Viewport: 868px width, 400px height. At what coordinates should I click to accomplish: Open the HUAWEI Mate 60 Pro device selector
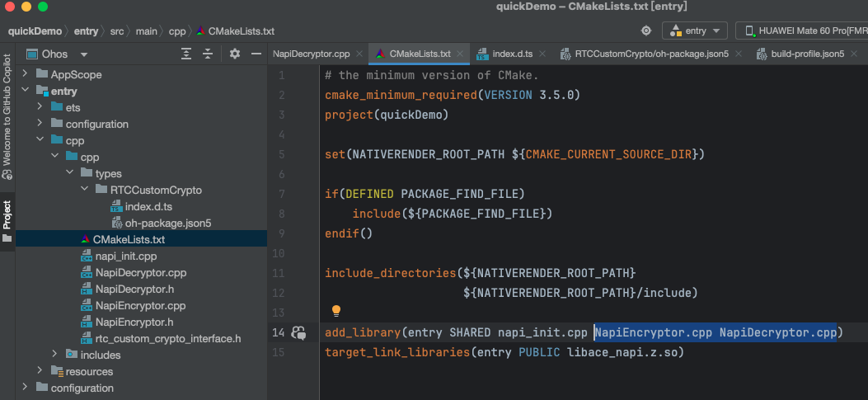[x=802, y=31]
